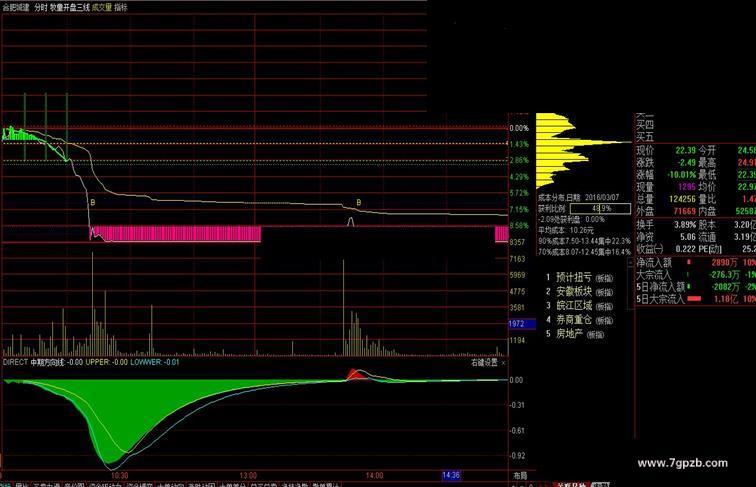
Task: Click the 合肥城建 stock name label
Action: 16,8
